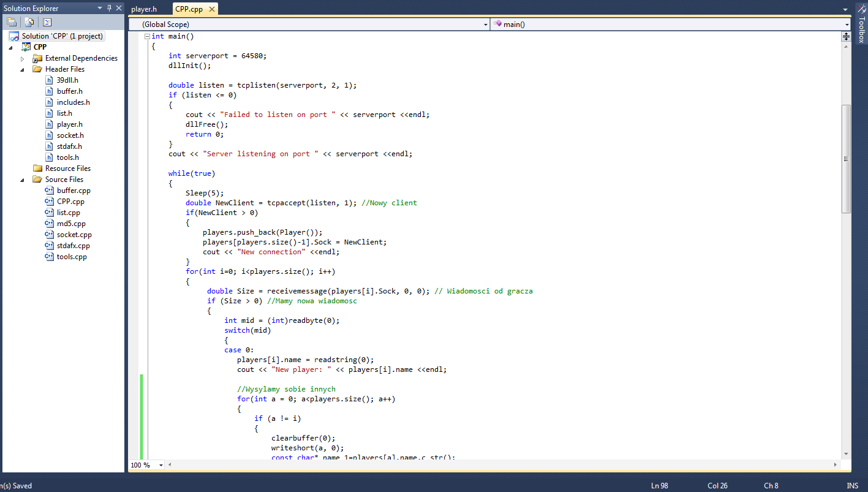The width and height of the screenshot is (868, 492).
Task: Switch to the player.h tab
Action: click(144, 9)
